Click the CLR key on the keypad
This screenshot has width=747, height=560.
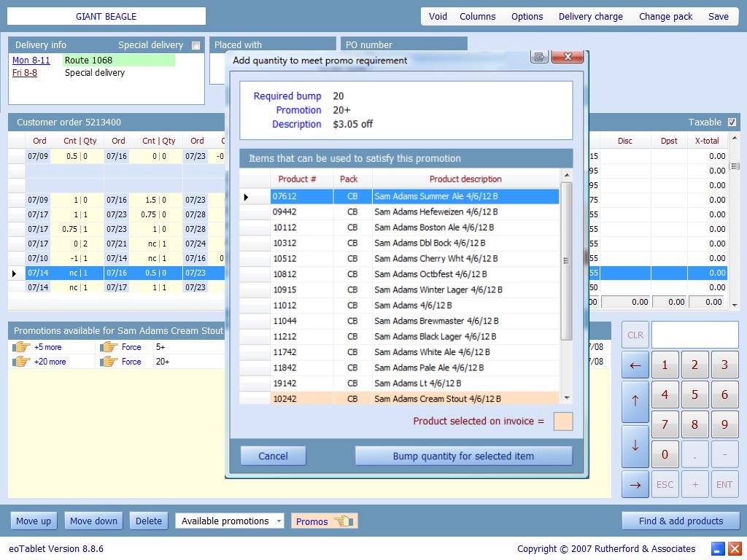(x=635, y=335)
